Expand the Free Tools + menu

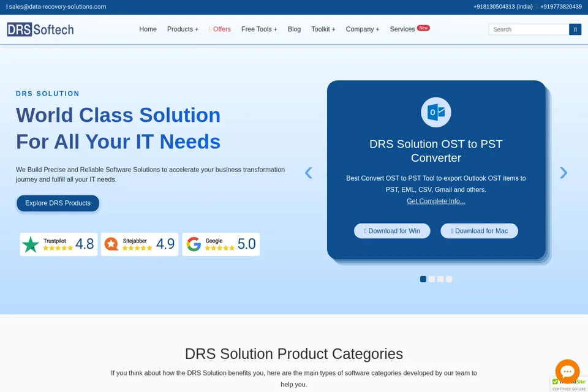[259, 29]
